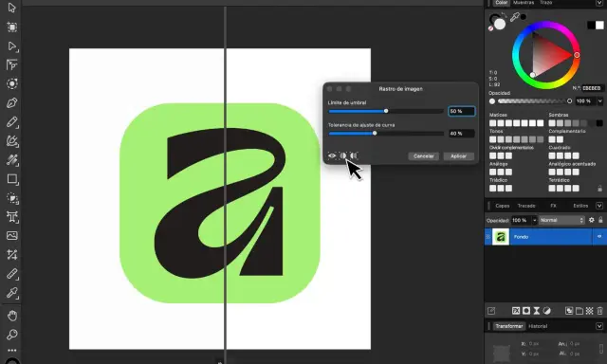Open the layer Opacidad dropdown arrow
This screenshot has height=364, width=607.
pos(535,220)
